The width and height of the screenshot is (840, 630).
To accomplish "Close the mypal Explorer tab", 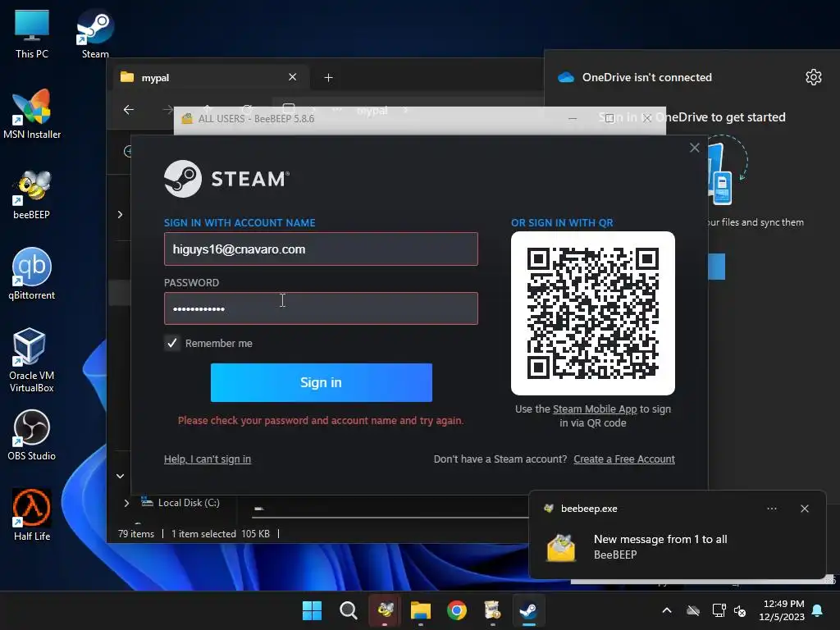I will pos(293,77).
